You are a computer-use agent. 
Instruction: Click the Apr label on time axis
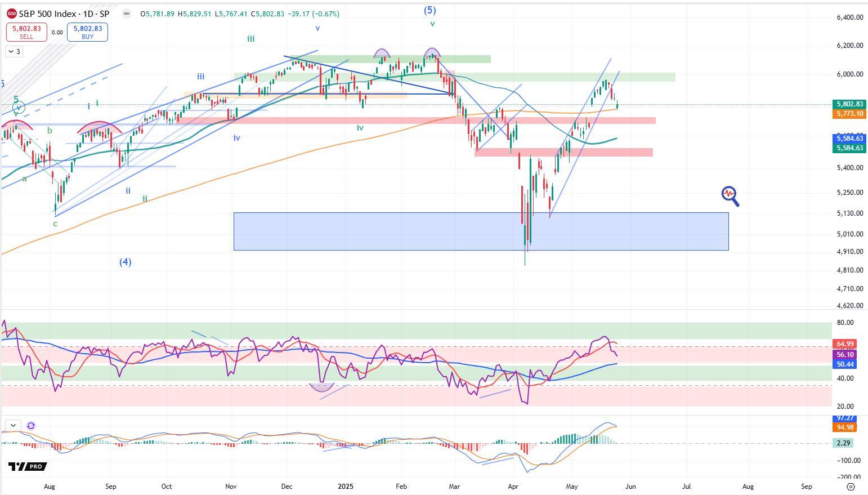coord(513,486)
